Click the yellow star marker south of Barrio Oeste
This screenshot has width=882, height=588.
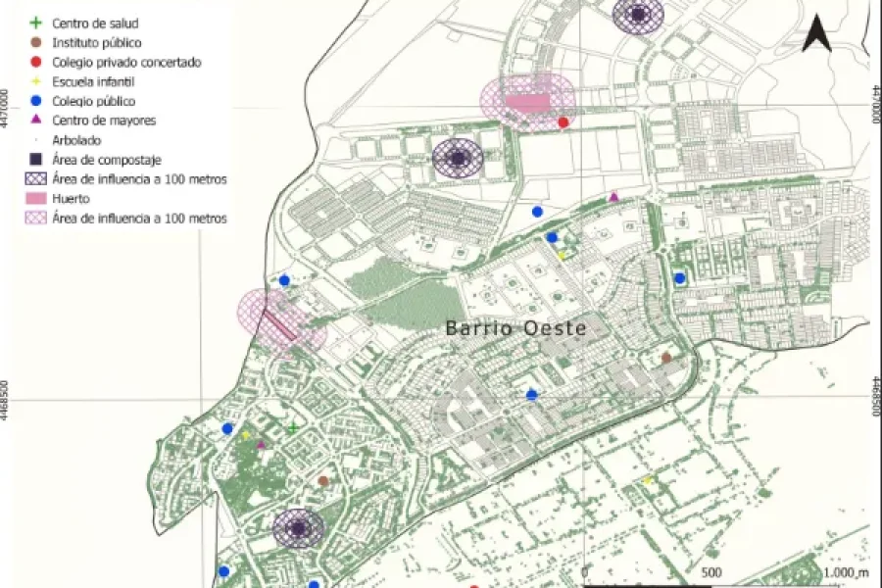(x=648, y=480)
